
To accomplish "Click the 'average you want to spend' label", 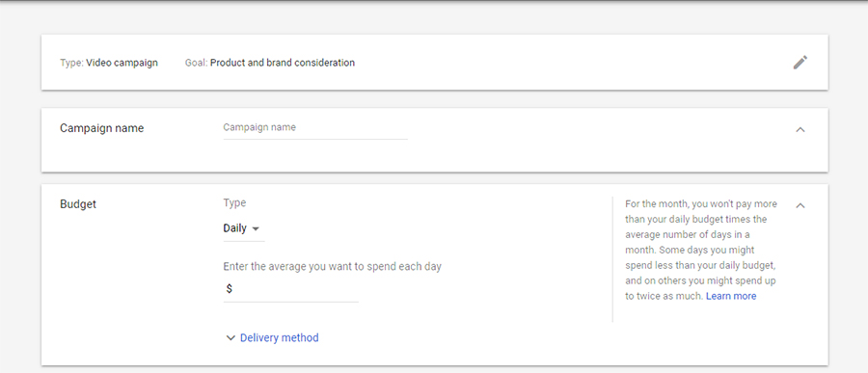I will [x=332, y=267].
